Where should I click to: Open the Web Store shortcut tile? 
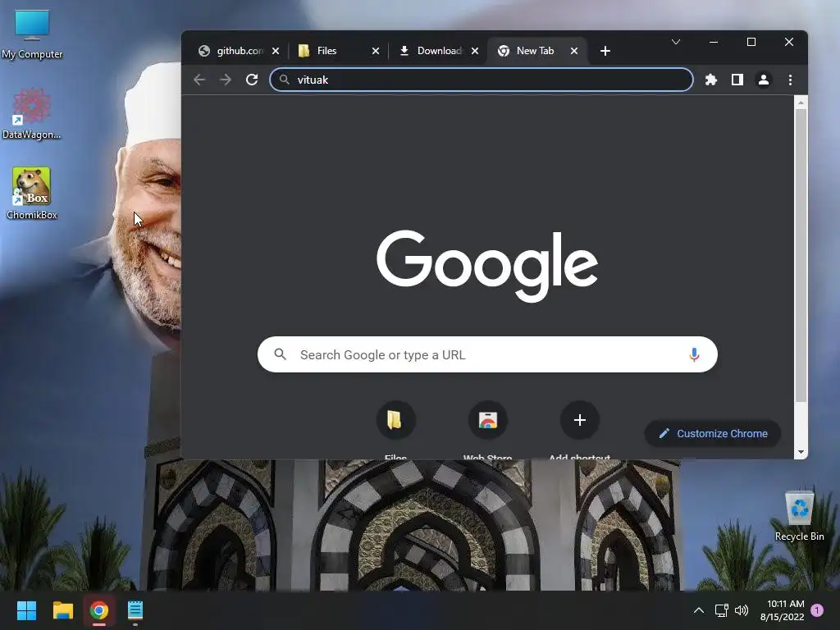(x=487, y=419)
